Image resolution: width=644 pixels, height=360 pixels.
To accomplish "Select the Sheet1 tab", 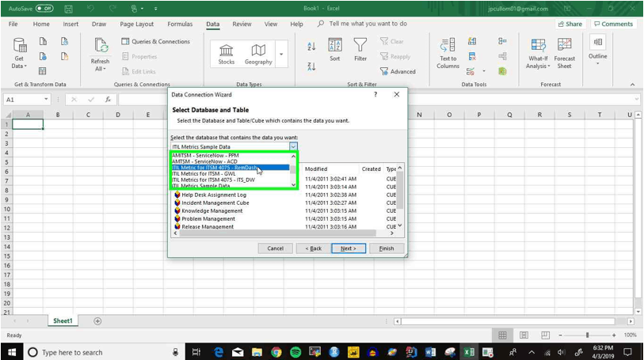I will click(63, 320).
